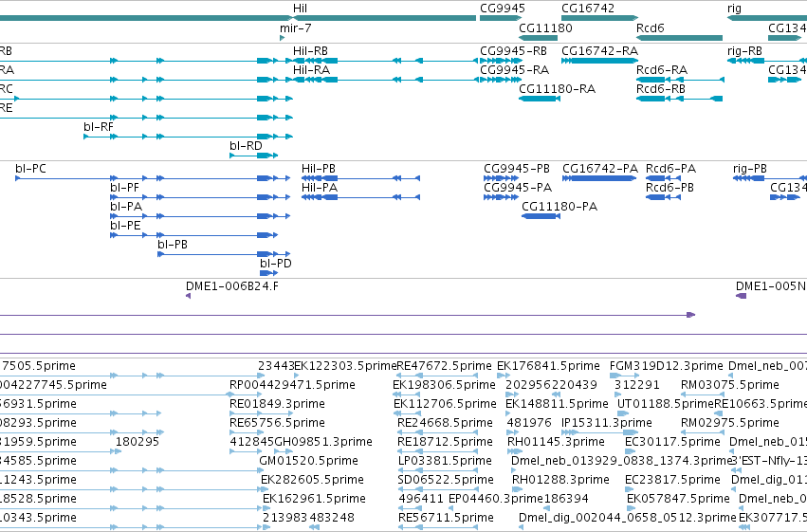Click the EK198306.5prime EST label
Image resolution: width=807 pixels, height=532 pixels.
[x=444, y=385]
